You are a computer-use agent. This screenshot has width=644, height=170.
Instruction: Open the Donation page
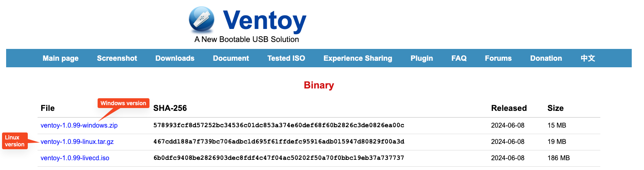pos(546,58)
